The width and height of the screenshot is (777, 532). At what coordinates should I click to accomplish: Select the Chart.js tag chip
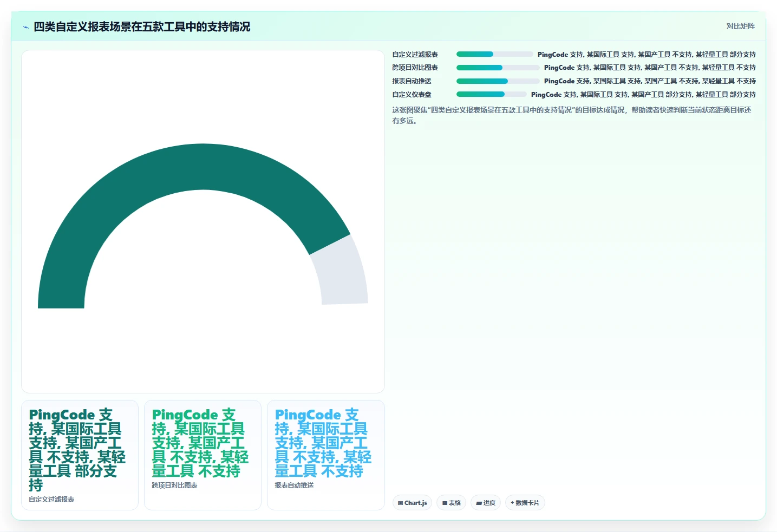click(412, 503)
